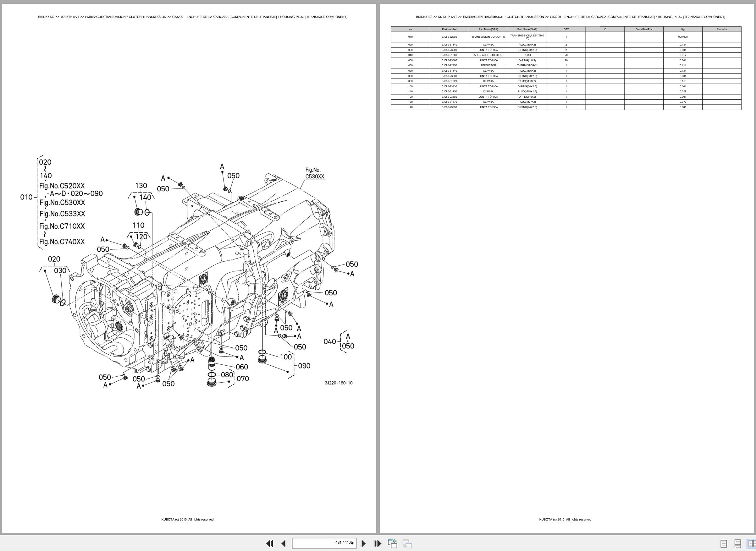Image resolution: width=756 pixels, height=551 pixels.
Task: Click the Serial No./PIN column header
Action: click(644, 29)
